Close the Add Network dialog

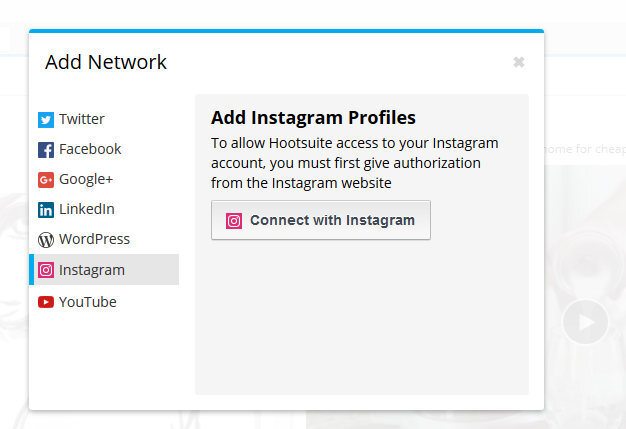point(519,62)
